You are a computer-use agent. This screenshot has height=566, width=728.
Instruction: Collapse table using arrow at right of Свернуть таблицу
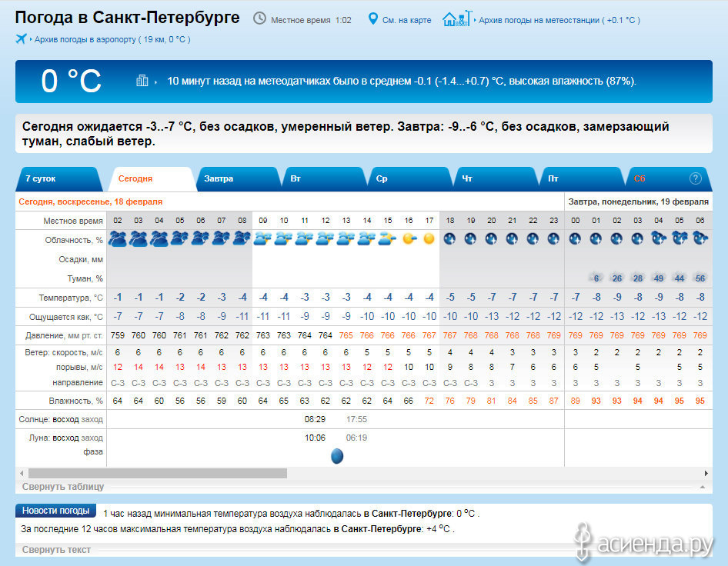(x=703, y=487)
